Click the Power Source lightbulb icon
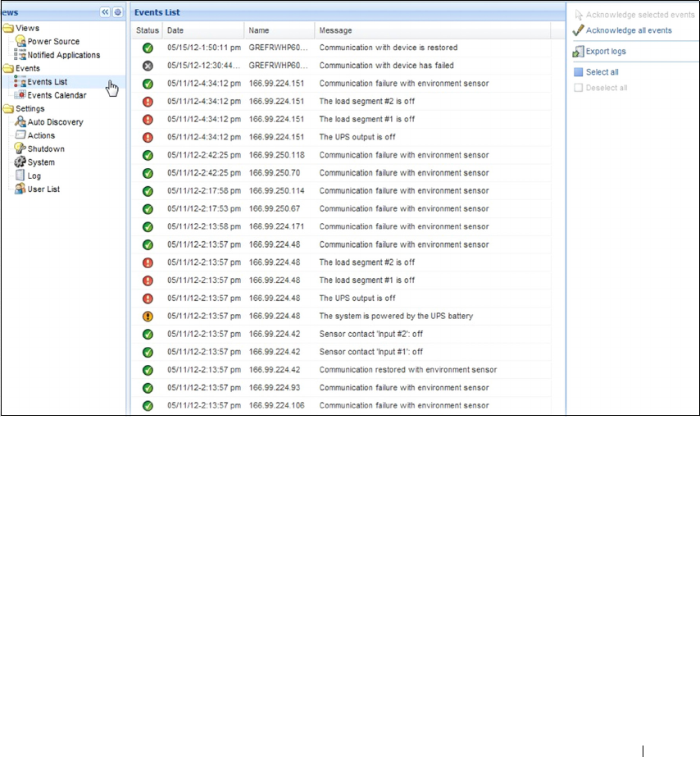The width and height of the screenshot is (700, 757). [x=20, y=41]
